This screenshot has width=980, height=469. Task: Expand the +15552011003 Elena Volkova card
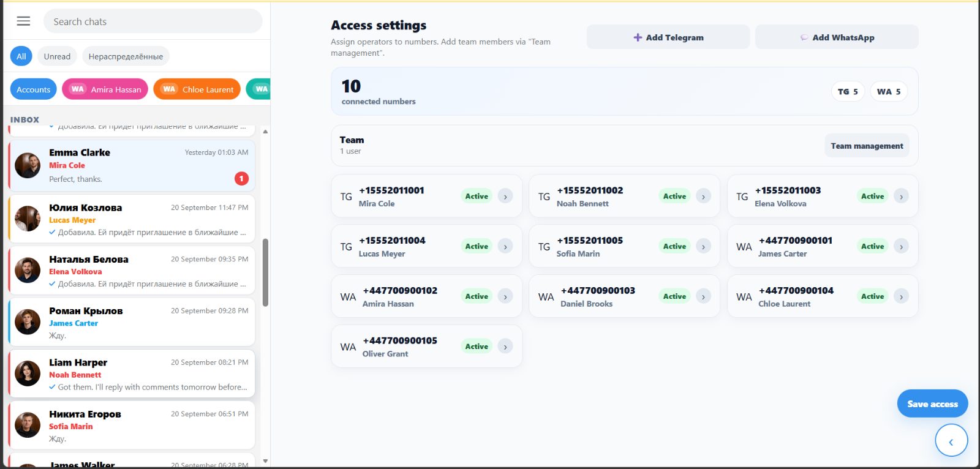coord(901,197)
